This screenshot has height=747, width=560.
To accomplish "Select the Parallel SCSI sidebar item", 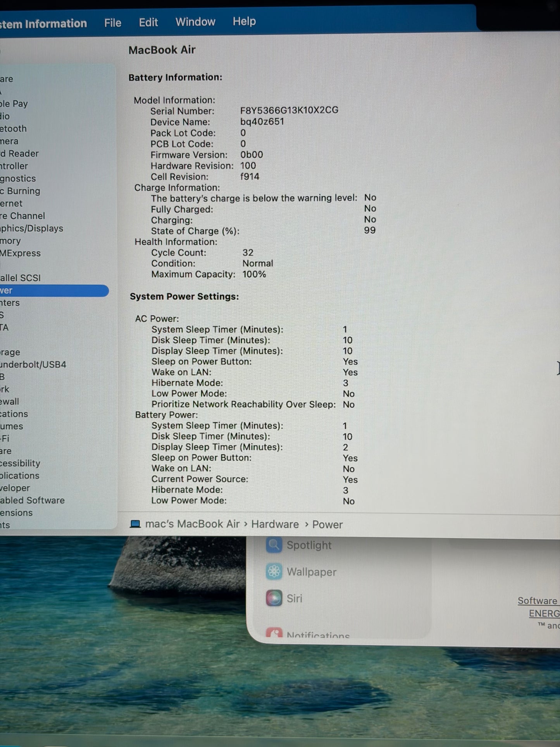I will coord(21,278).
